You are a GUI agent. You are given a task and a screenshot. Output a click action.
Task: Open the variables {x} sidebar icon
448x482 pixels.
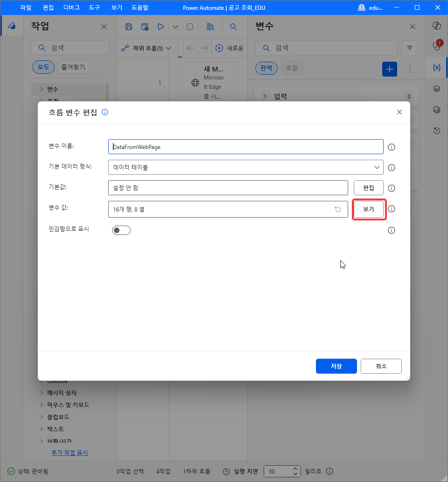click(437, 68)
